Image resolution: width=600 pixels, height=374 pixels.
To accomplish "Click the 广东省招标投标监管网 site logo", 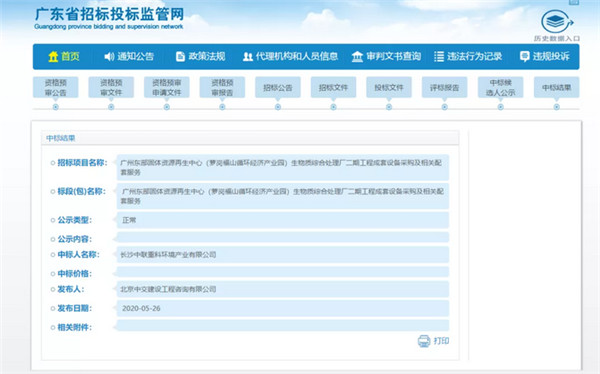I will tap(109, 18).
